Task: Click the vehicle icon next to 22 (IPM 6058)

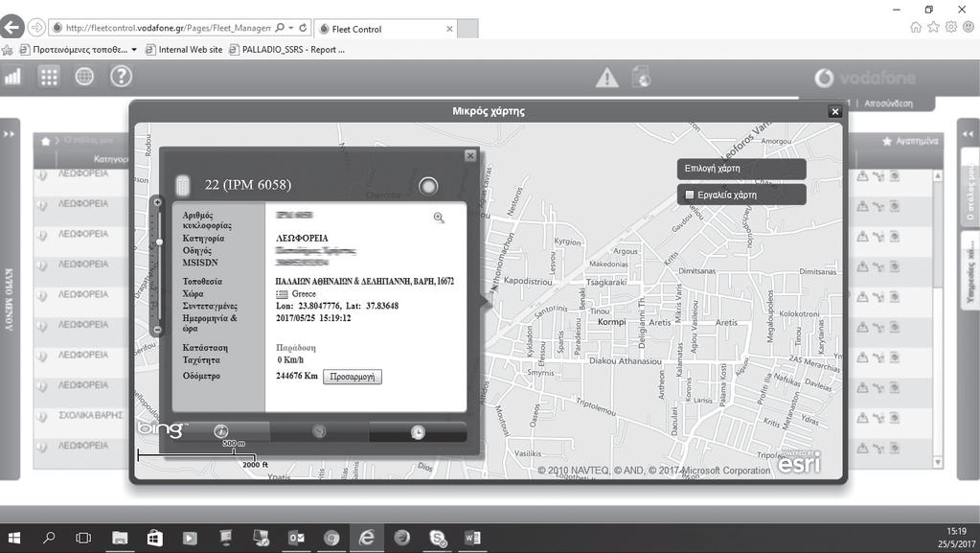Action: [182, 185]
